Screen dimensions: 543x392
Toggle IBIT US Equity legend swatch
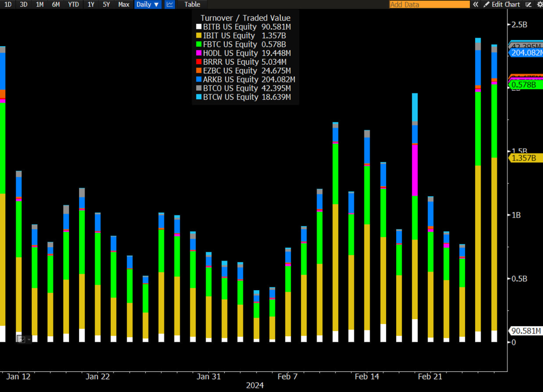pos(199,36)
